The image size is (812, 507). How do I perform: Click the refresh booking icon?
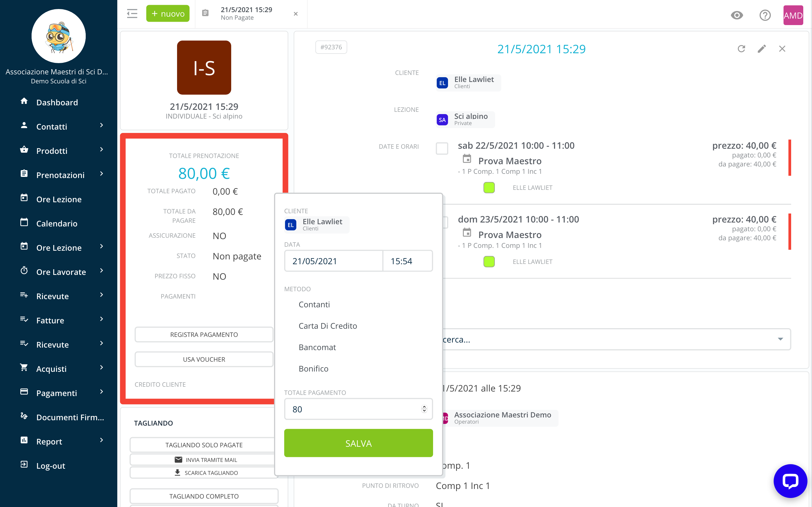click(741, 49)
